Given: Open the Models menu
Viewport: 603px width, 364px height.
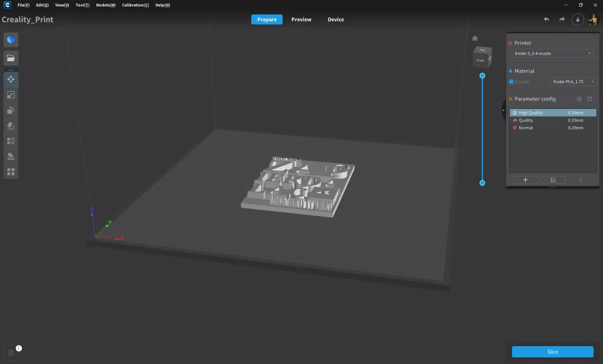Looking at the screenshot, I should 106,5.
